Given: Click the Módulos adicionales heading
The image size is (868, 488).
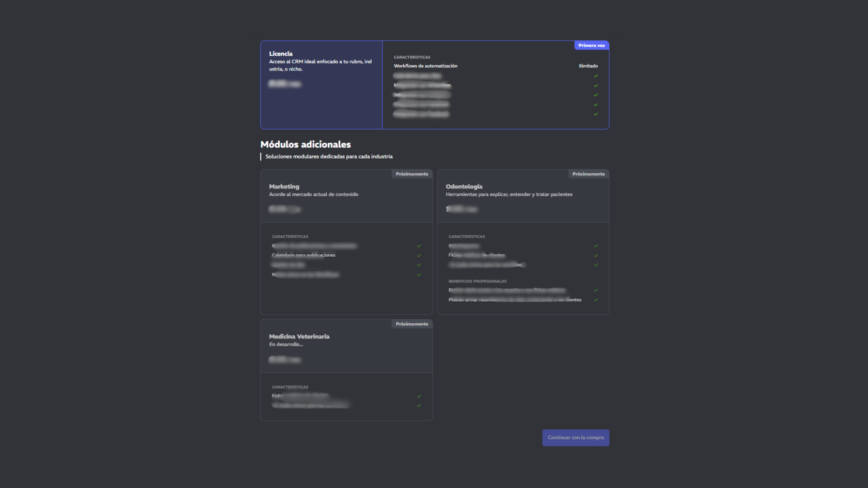Looking at the screenshot, I should click(x=306, y=145).
